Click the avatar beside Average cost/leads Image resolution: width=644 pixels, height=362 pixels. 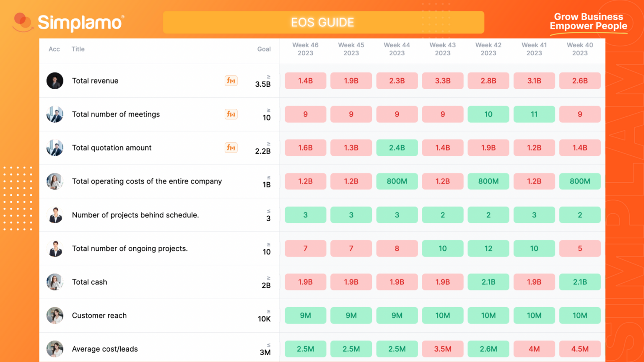[x=55, y=349]
